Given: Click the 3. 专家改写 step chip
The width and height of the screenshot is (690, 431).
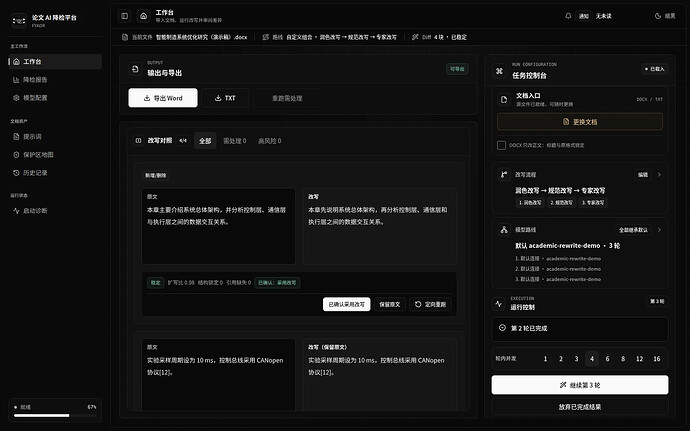Looking at the screenshot, I should click(593, 203).
